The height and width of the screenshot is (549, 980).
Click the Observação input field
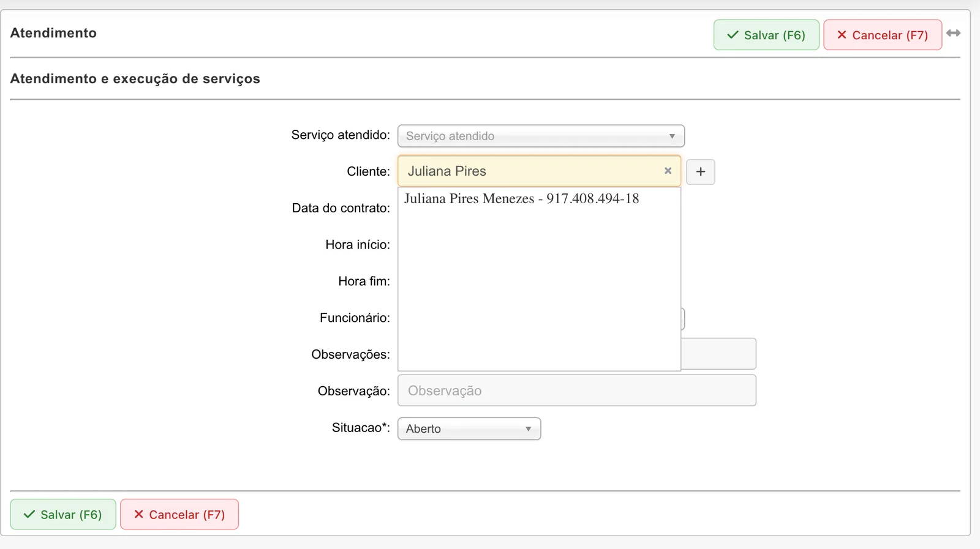click(577, 390)
